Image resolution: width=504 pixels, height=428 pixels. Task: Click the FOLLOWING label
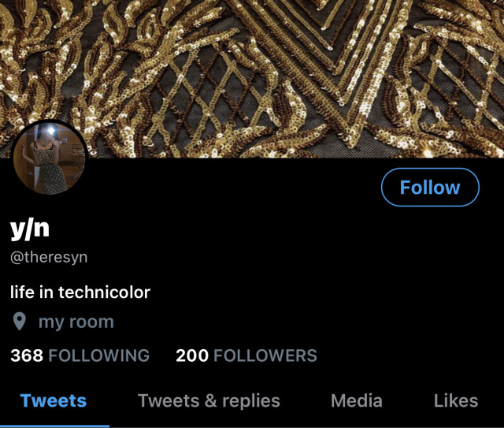(x=98, y=355)
